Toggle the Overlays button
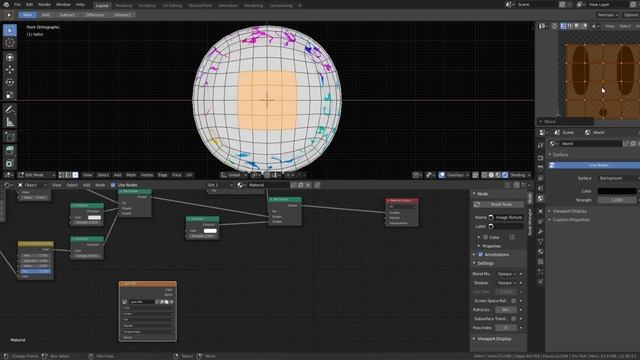 point(442,175)
